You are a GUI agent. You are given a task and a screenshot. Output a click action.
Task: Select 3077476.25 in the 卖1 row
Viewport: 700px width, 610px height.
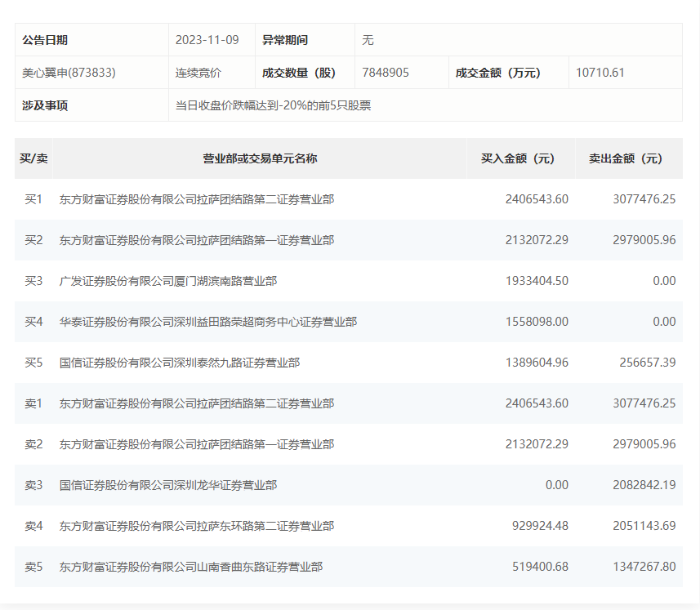644,403
